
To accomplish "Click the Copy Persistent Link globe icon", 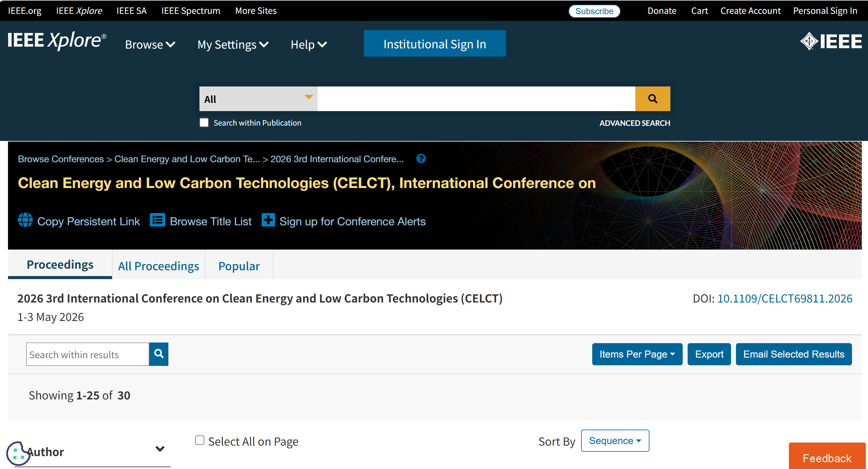I will [x=25, y=220].
